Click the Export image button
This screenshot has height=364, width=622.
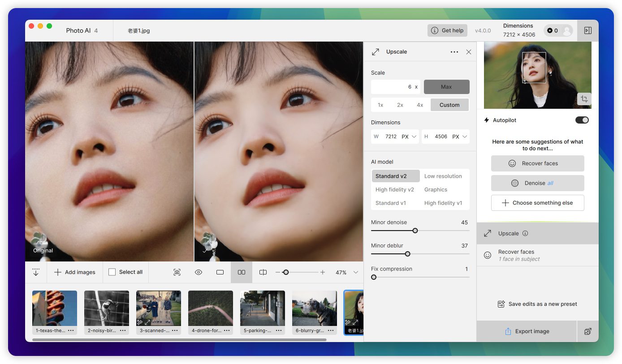pos(527,331)
